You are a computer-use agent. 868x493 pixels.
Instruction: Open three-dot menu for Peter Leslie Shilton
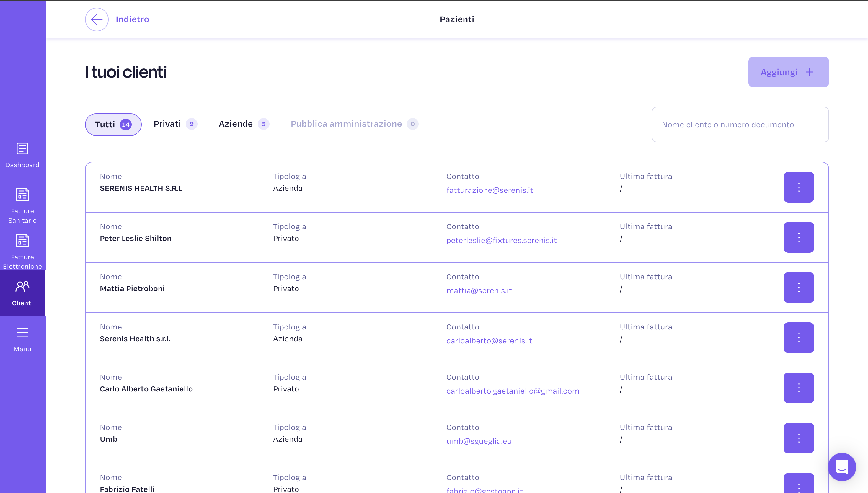[798, 237]
